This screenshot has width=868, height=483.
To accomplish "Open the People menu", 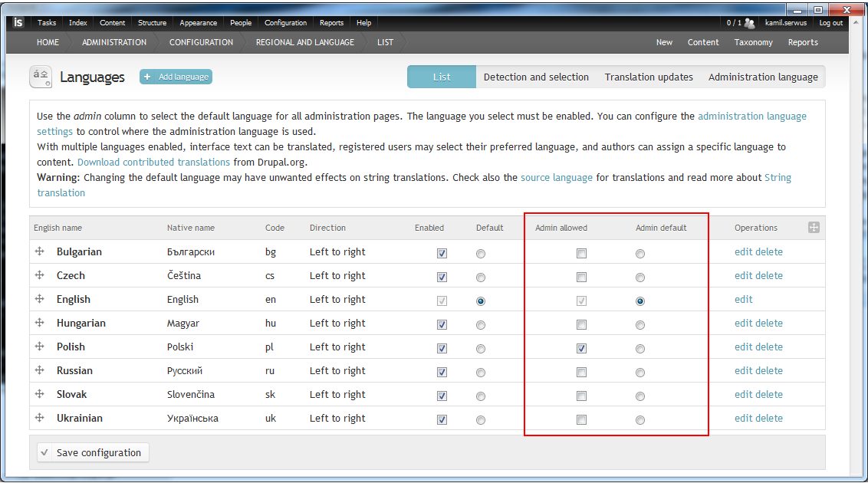I will pyautogui.click(x=241, y=23).
